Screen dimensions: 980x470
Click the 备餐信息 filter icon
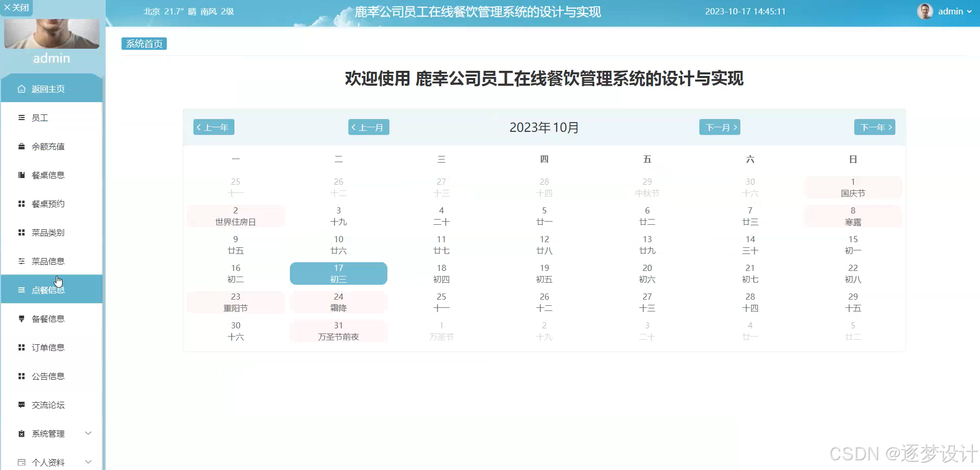pos(21,319)
